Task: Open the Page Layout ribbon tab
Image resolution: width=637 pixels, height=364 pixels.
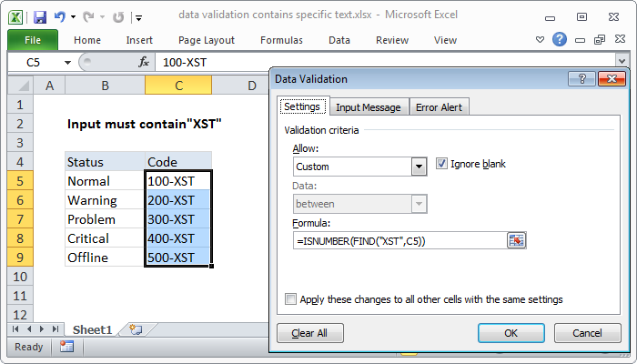Action: [x=207, y=40]
